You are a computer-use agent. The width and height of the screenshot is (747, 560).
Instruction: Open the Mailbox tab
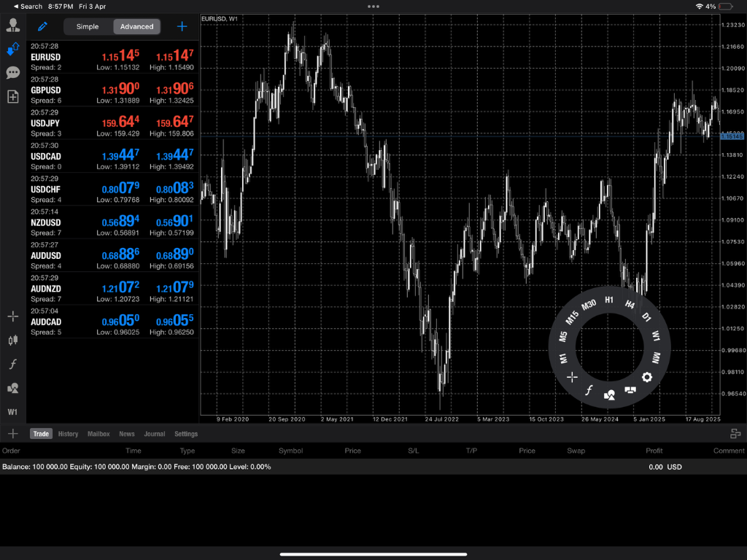98,434
